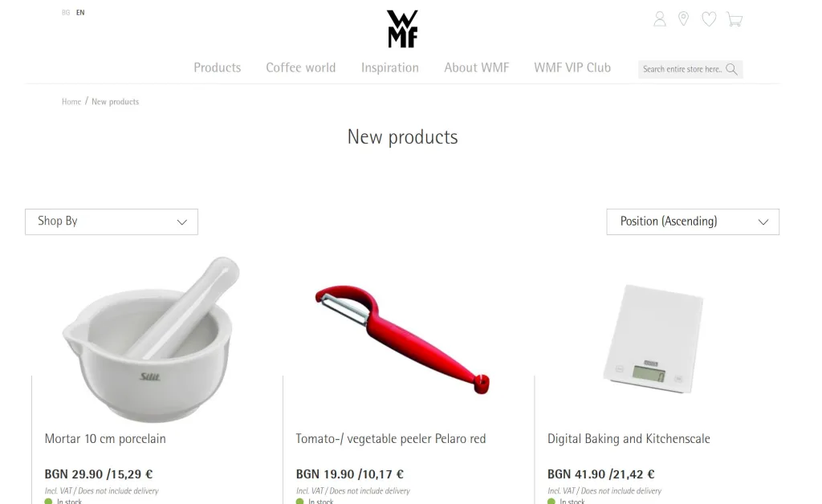This screenshot has width=822, height=504.
Task: Open the user account icon
Action: 660,19
